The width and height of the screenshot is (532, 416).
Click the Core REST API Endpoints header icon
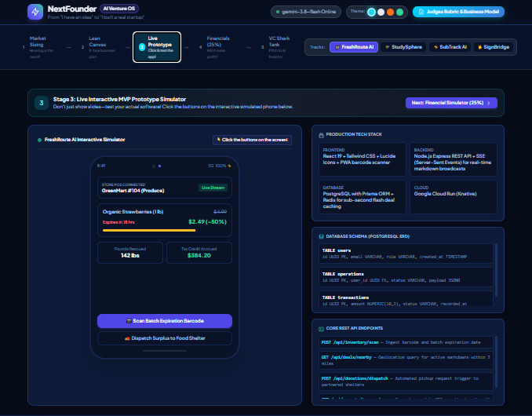321,329
